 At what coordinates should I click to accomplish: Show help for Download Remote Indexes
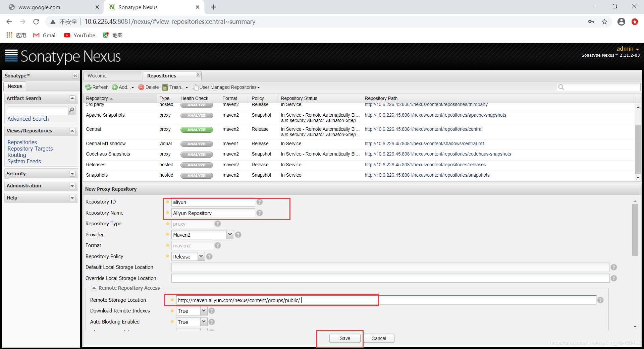coord(212,311)
